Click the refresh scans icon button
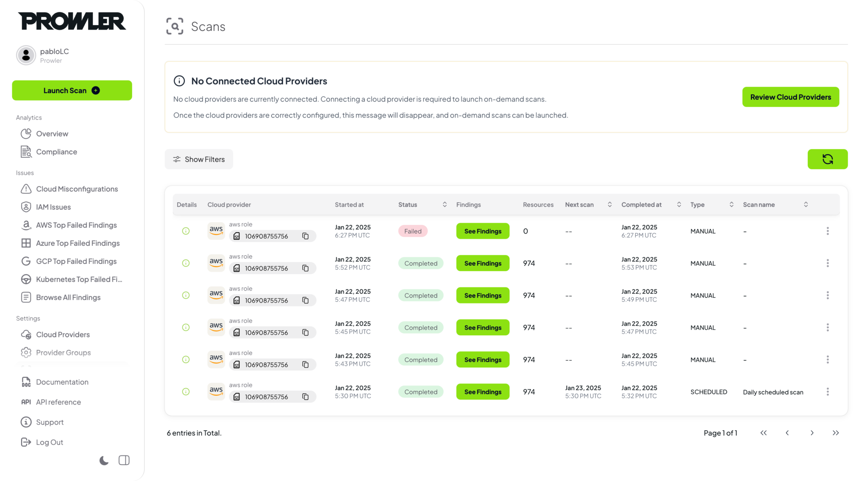 pyautogui.click(x=827, y=159)
